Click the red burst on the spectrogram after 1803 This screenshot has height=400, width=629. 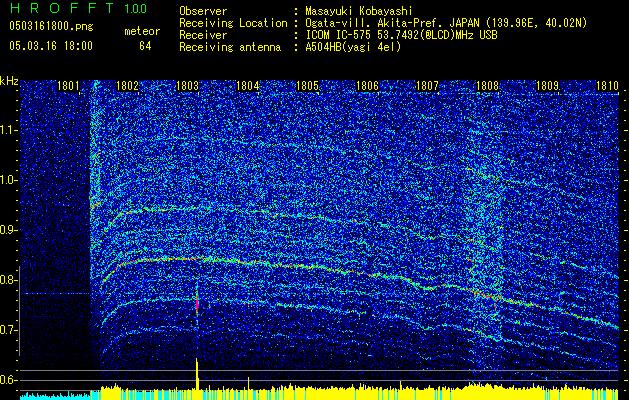click(197, 305)
